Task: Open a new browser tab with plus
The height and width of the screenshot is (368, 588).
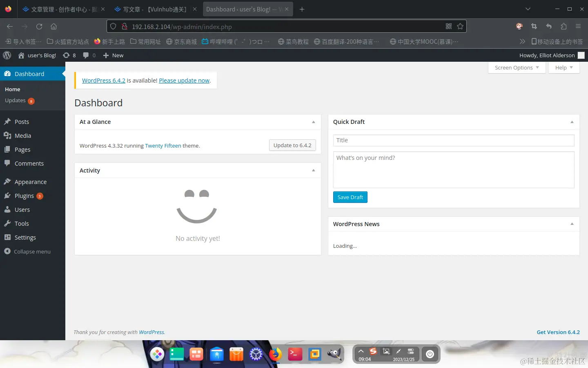Action: pyautogui.click(x=302, y=9)
